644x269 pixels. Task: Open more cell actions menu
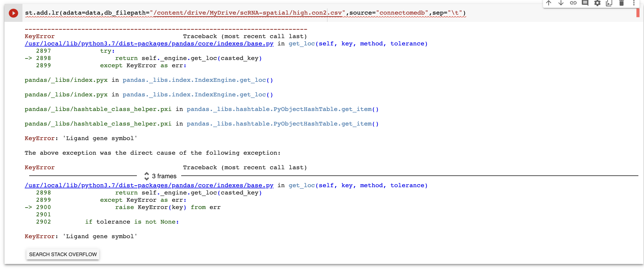[x=634, y=3]
